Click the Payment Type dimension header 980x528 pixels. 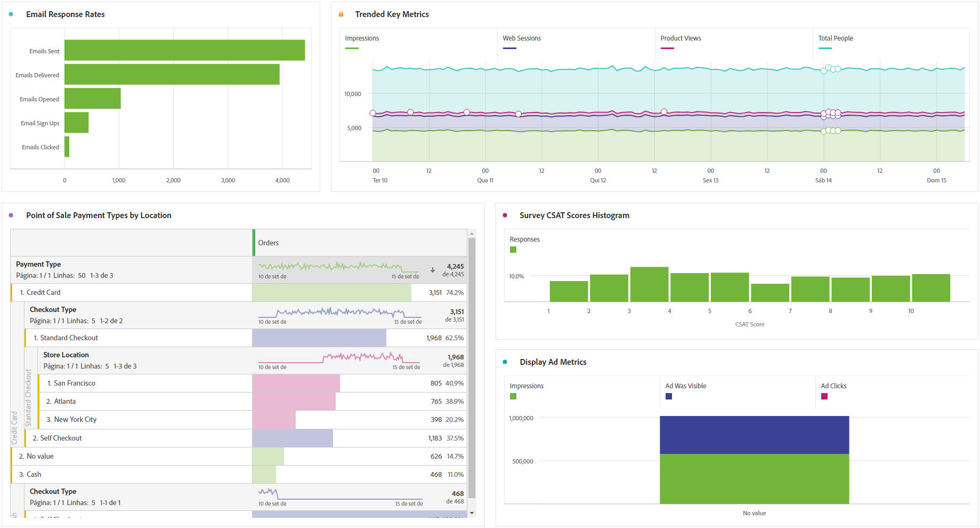38,264
